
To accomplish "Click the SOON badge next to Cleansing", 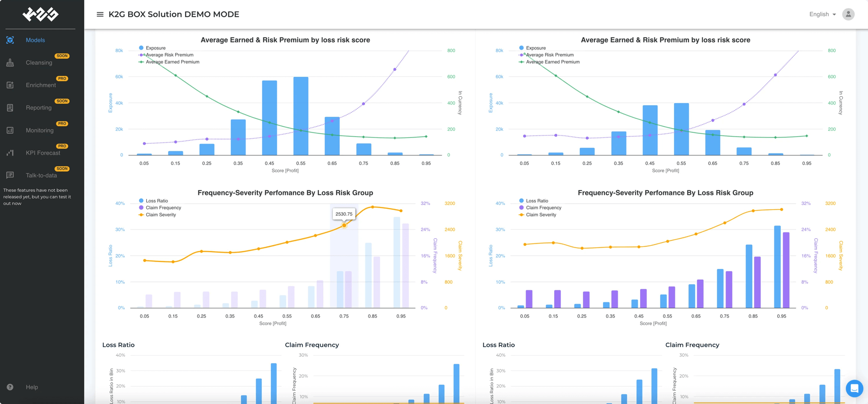I will [62, 56].
